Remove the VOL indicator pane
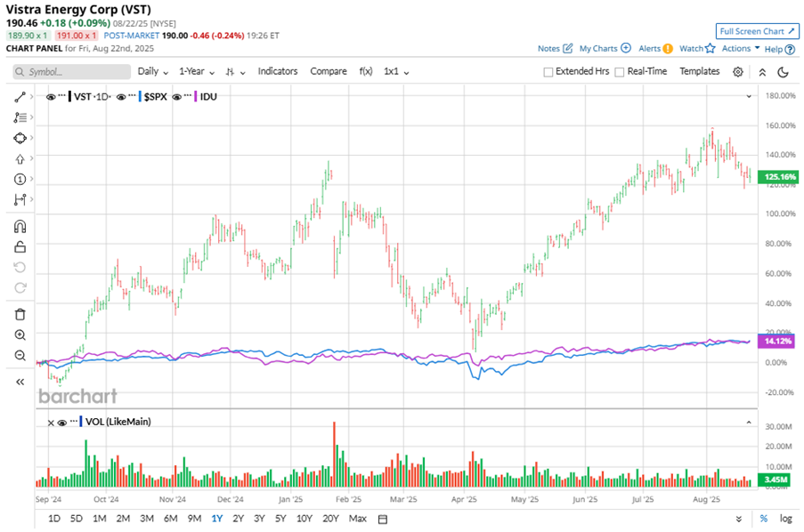 [51, 423]
